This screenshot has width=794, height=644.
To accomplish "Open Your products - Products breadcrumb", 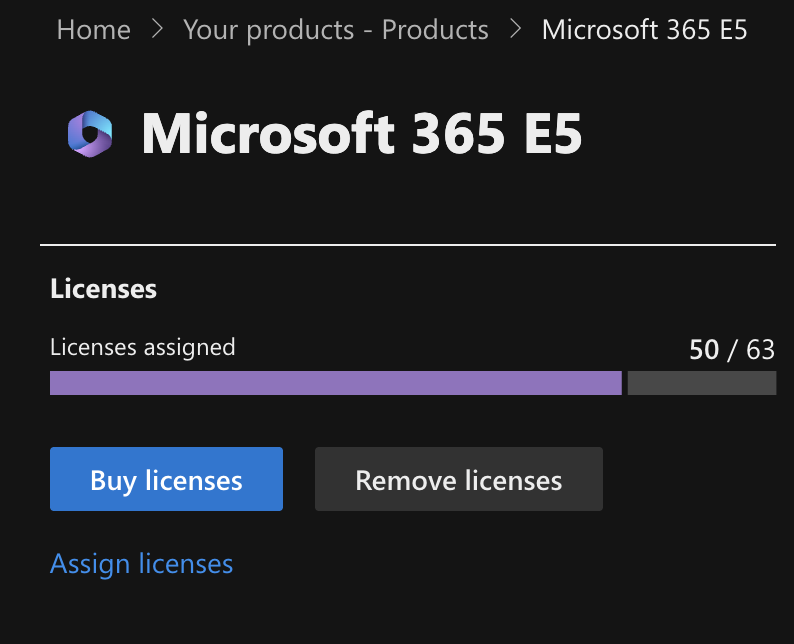I will pyautogui.click(x=336, y=30).
